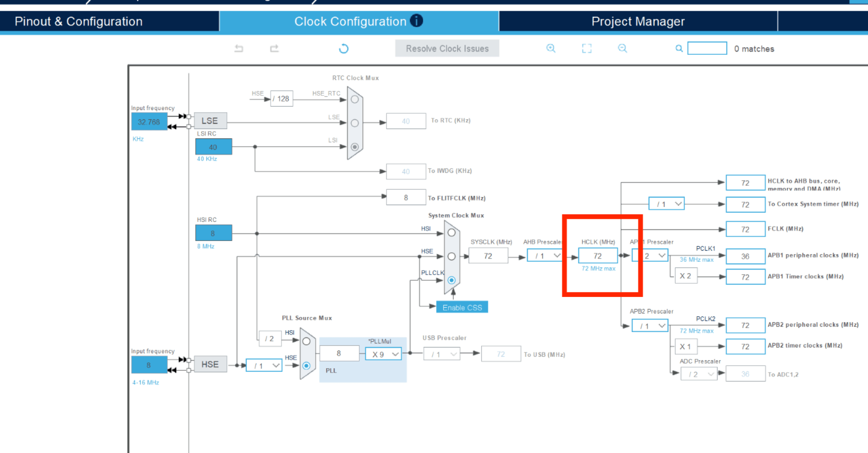Click the LSE input frequency 32.768 field
This screenshot has width=868, height=453.
[x=149, y=122]
